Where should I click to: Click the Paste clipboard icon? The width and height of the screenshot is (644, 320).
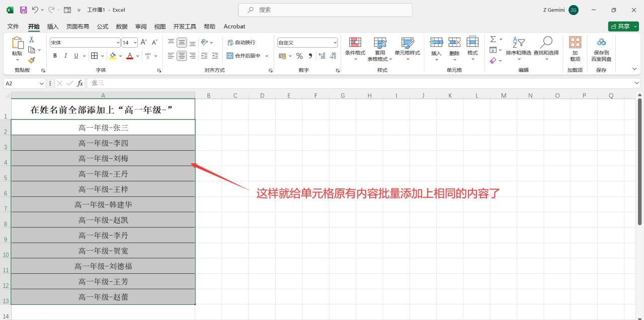point(18,44)
